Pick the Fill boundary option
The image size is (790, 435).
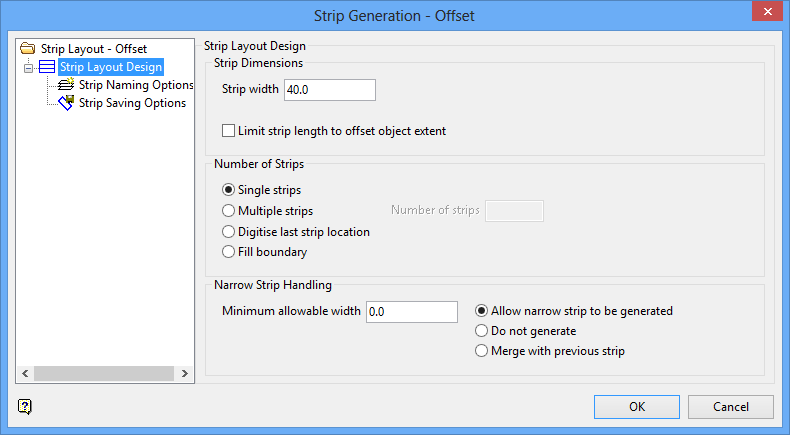coord(230,253)
